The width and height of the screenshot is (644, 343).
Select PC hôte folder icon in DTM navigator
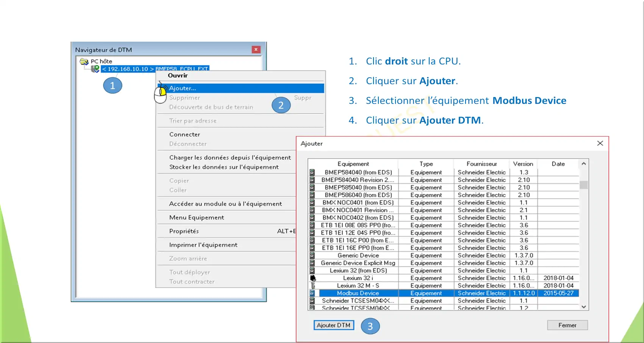click(84, 61)
